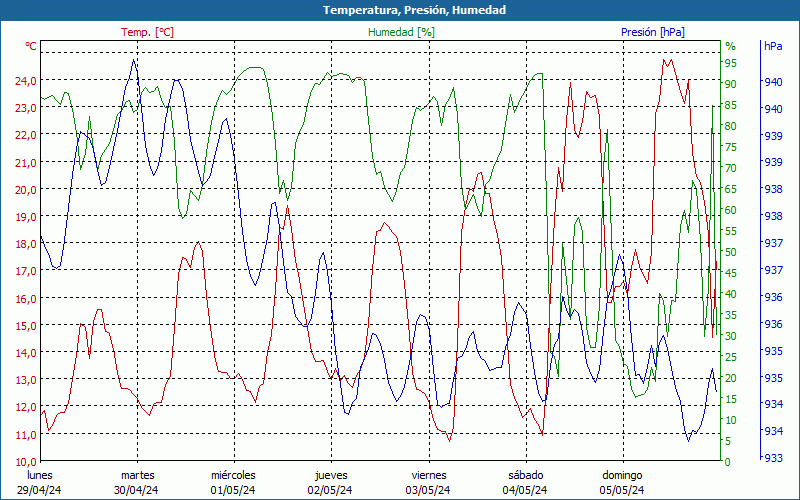Click the 'miércoles' day label
The image size is (800, 500).
(233, 475)
